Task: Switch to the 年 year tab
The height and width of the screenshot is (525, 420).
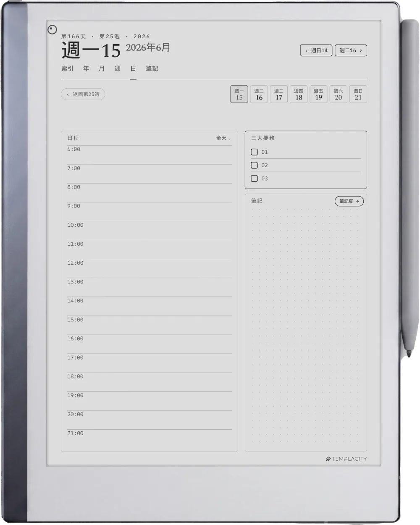Action: [86, 68]
